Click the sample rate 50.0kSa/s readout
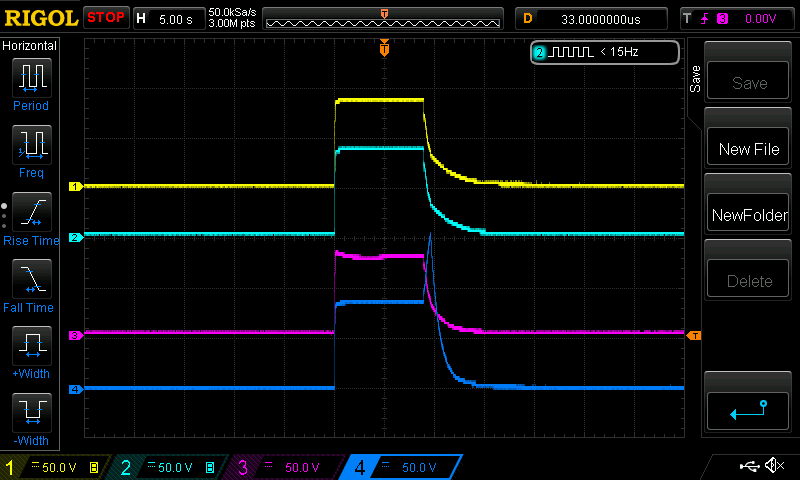 [x=232, y=12]
